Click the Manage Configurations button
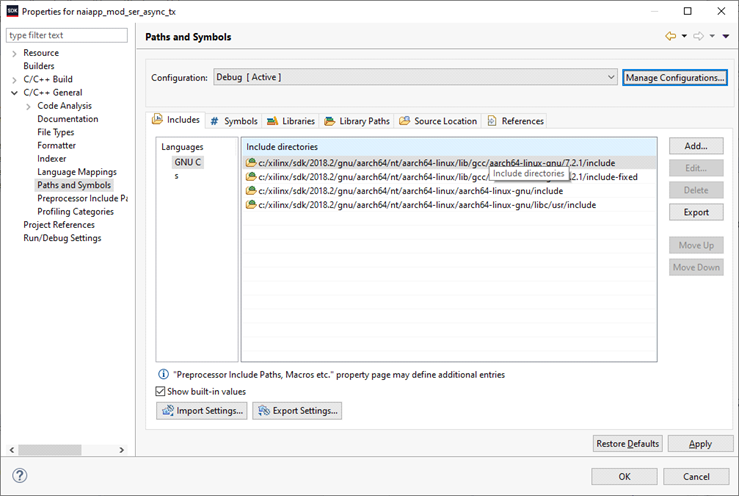739x496 pixels. pos(674,77)
